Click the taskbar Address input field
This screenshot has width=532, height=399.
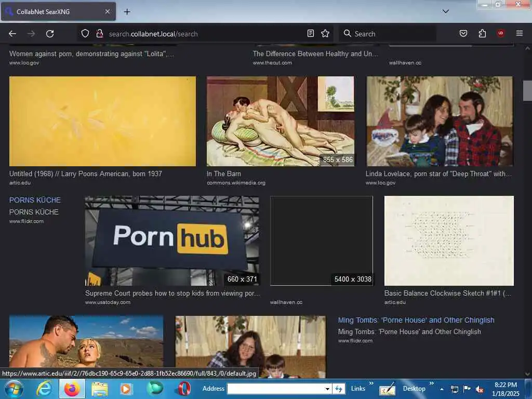coord(275,389)
